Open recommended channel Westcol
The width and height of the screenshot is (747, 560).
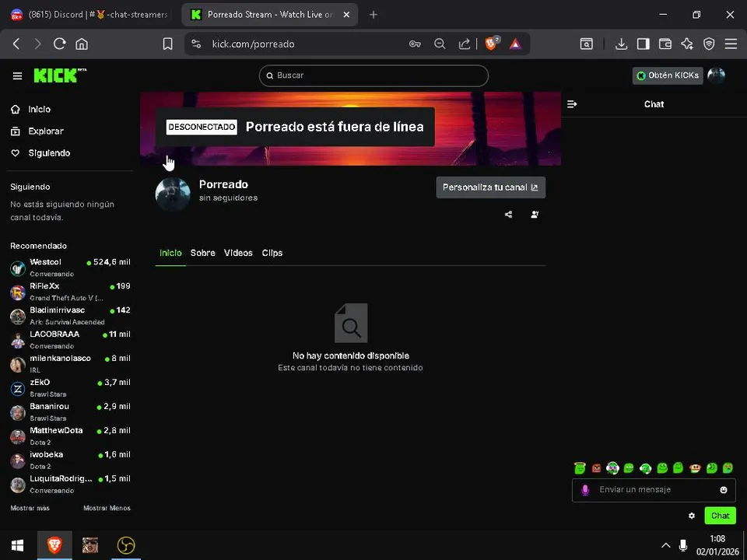click(x=70, y=268)
